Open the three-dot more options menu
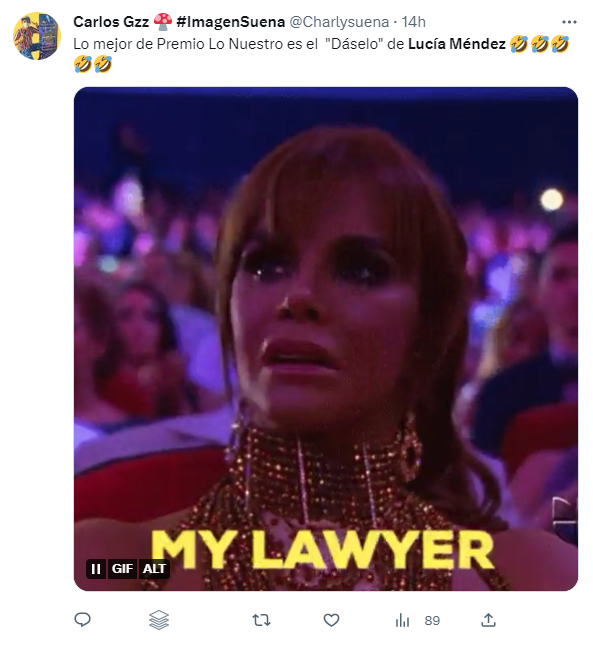This screenshot has height=647, width=593. (x=569, y=22)
